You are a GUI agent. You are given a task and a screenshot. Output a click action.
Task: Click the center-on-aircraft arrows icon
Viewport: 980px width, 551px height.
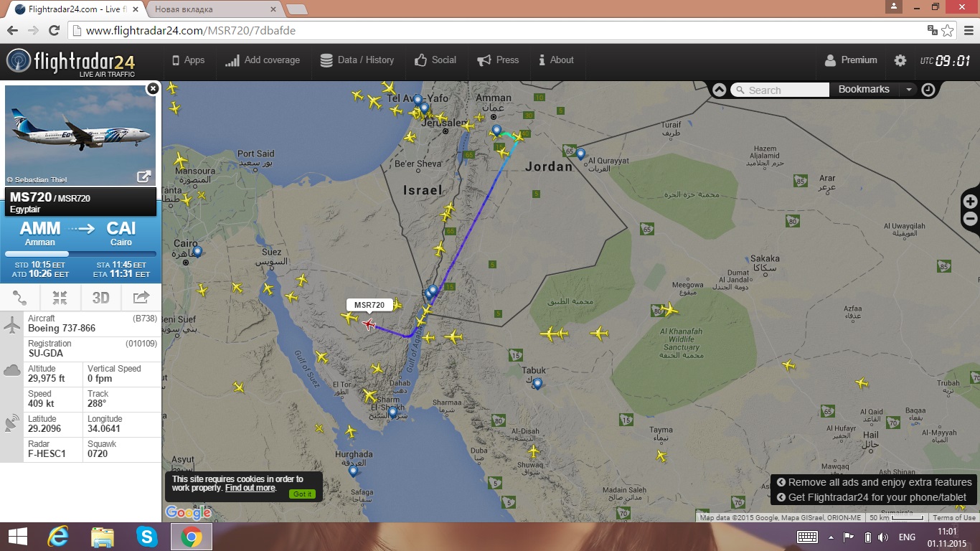pyautogui.click(x=60, y=298)
